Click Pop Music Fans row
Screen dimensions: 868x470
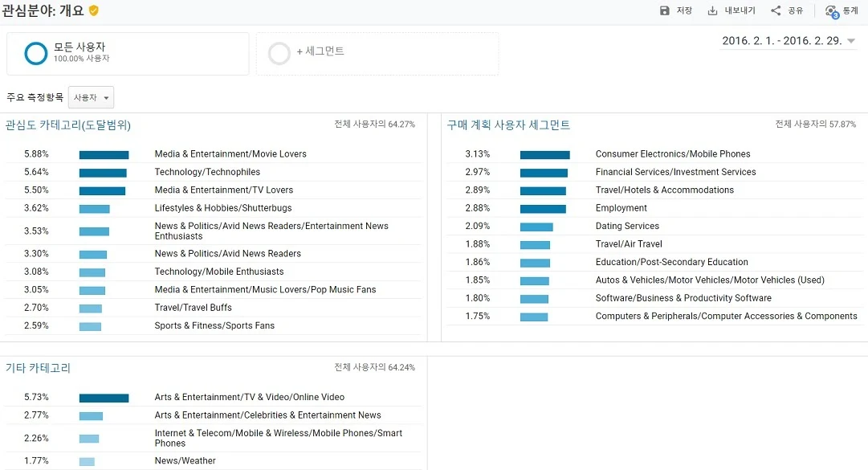click(x=213, y=289)
